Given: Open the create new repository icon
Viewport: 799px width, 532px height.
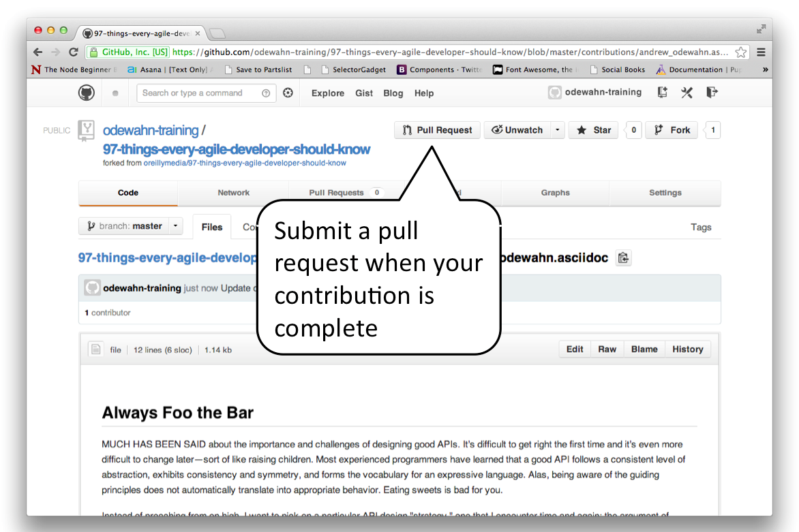Looking at the screenshot, I should [662, 91].
